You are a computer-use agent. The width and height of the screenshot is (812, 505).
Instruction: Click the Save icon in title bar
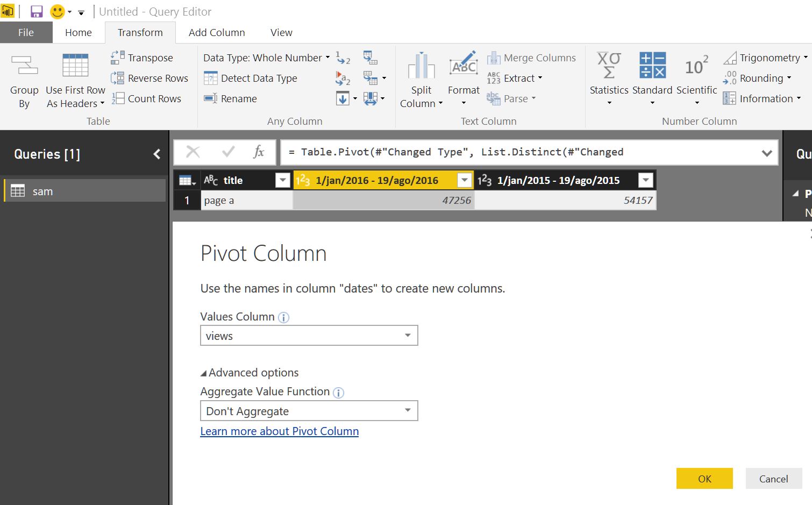pyautogui.click(x=37, y=11)
